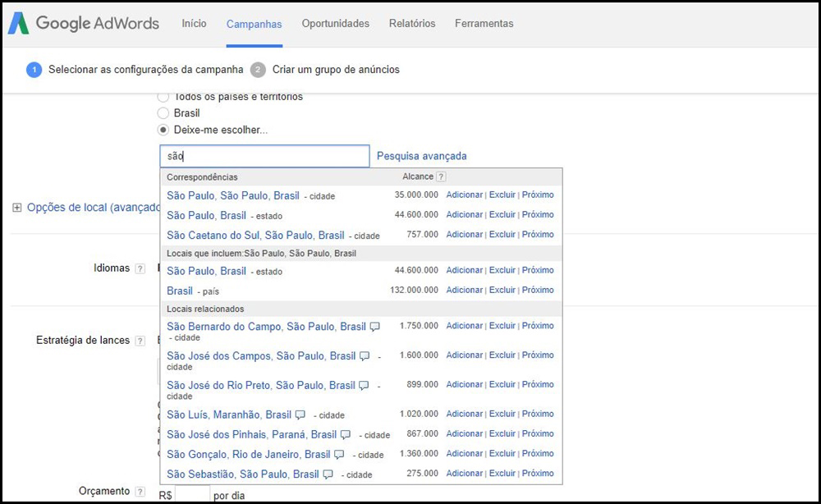Click the Selecionar as configurações da campanha step
Viewport: 821px width, 504px height.
(x=145, y=70)
